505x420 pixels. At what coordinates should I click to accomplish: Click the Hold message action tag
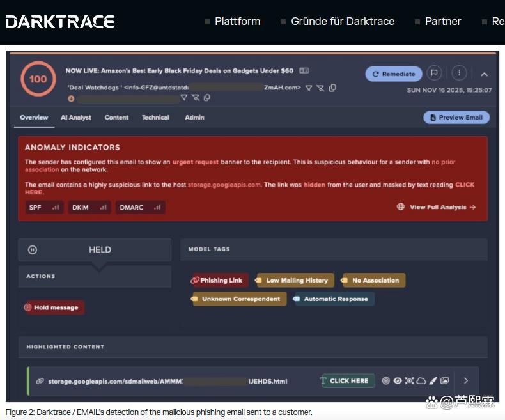54,307
